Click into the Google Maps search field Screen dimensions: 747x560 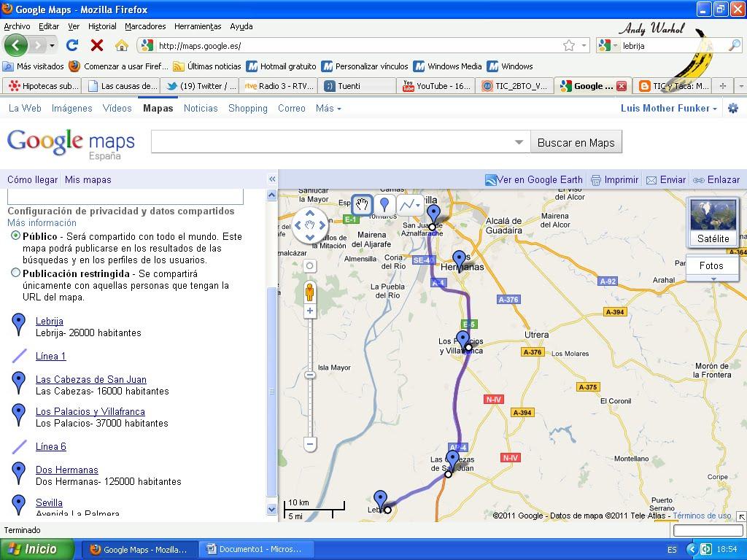point(333,142)
